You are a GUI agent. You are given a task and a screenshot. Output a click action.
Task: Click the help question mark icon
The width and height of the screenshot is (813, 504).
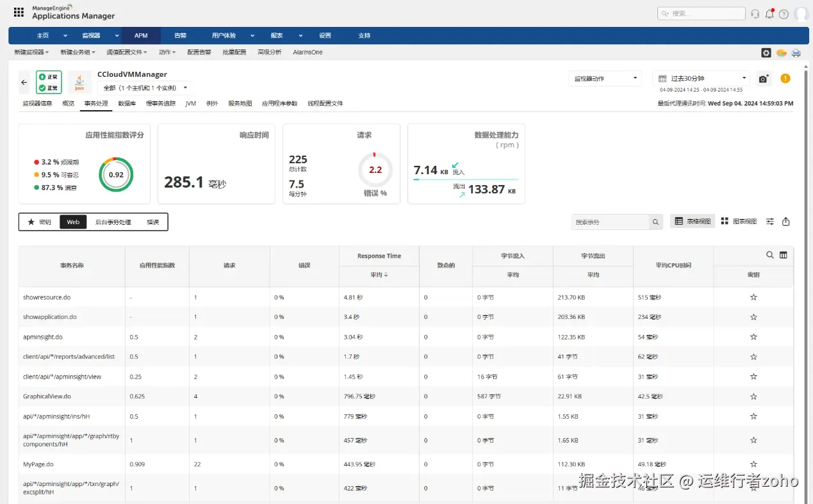tap(784, 13)
